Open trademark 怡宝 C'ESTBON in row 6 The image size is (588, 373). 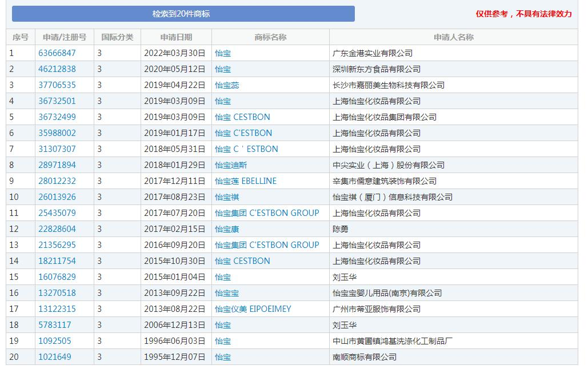coord(243,133)
